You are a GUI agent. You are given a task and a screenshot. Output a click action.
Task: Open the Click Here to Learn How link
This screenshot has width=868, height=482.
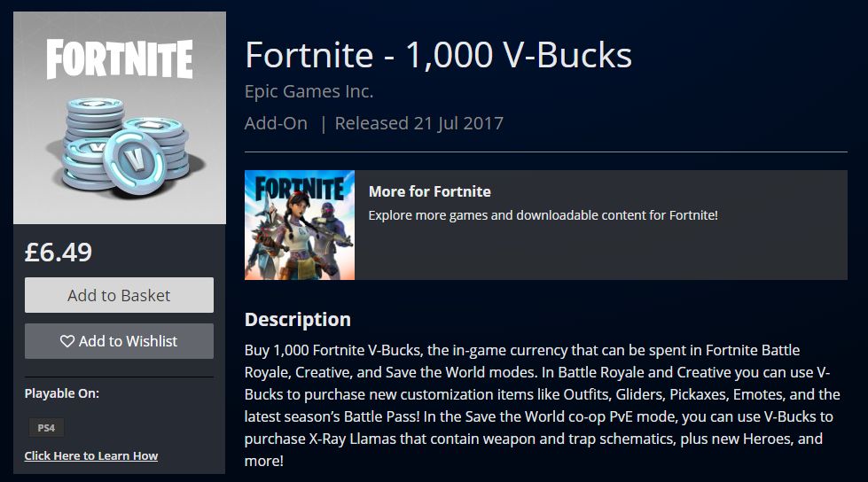coord(90,455)
